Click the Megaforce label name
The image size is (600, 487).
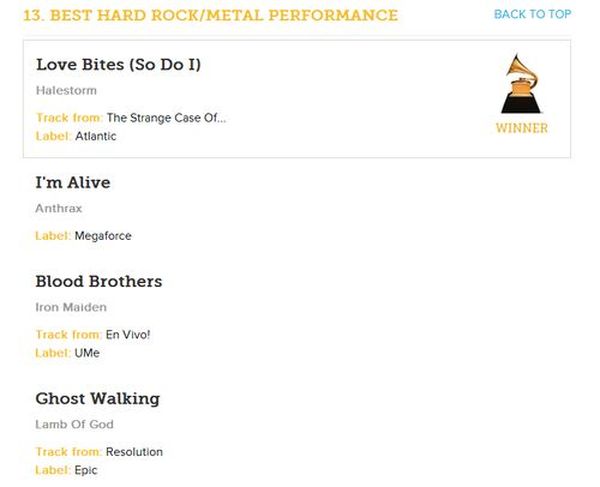[x=103, y=236]
